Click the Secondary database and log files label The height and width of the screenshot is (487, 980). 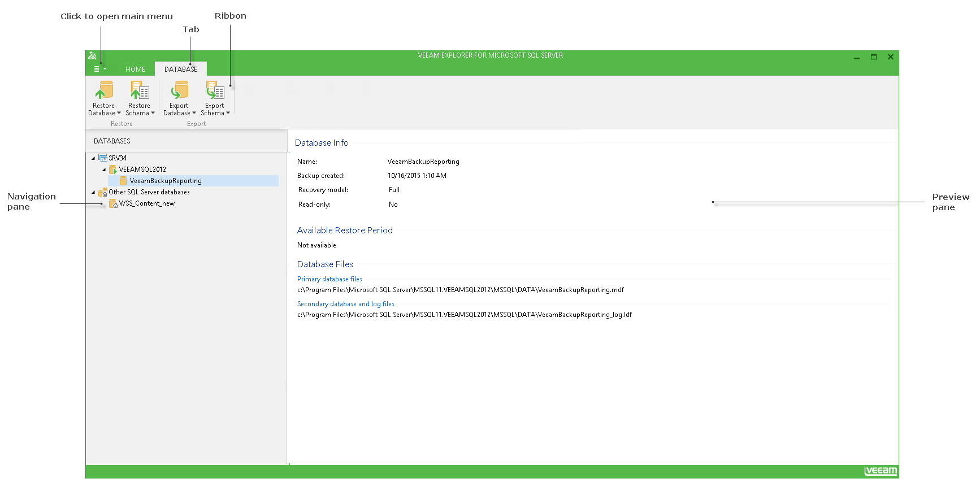coord(346,304)
